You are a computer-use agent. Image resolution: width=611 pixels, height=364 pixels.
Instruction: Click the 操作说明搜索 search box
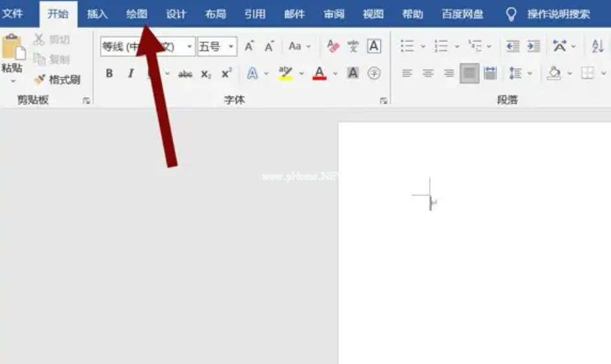tap(558, 14)
